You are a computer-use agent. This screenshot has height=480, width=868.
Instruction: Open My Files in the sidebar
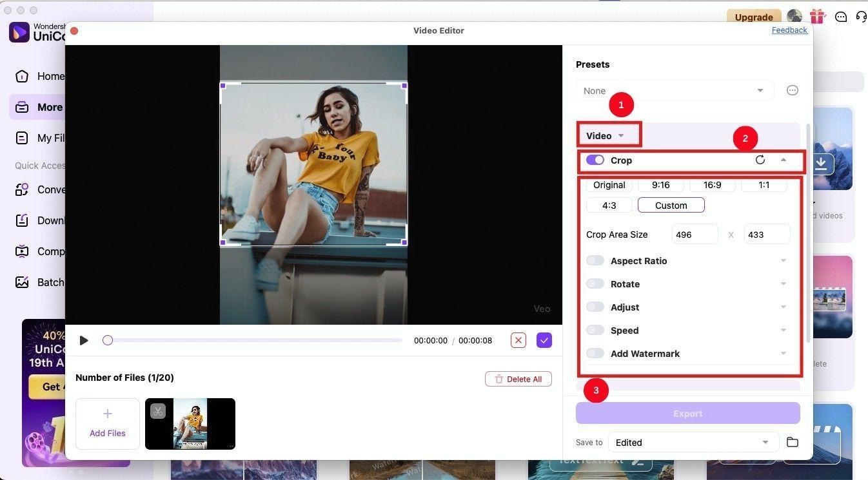(x=39, y=138)
